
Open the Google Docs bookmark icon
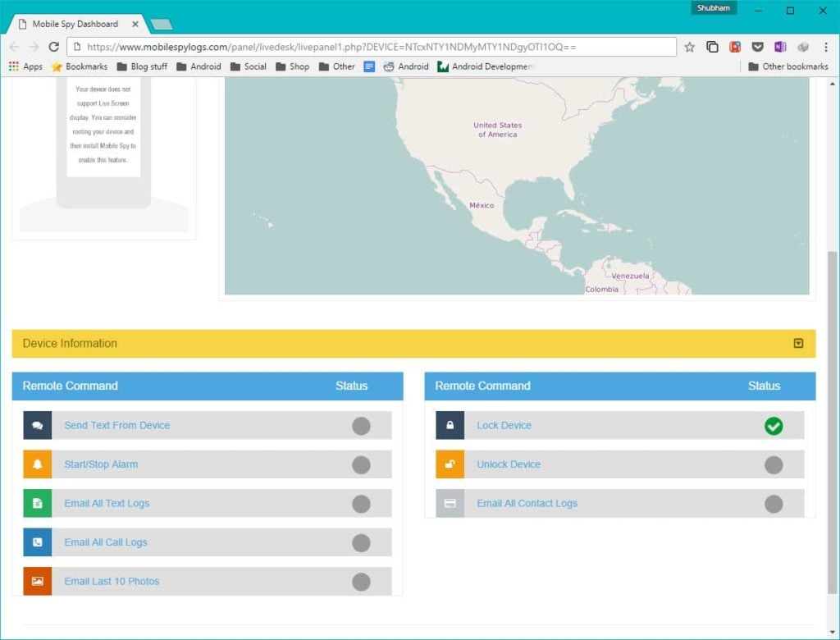pos(369,66)
